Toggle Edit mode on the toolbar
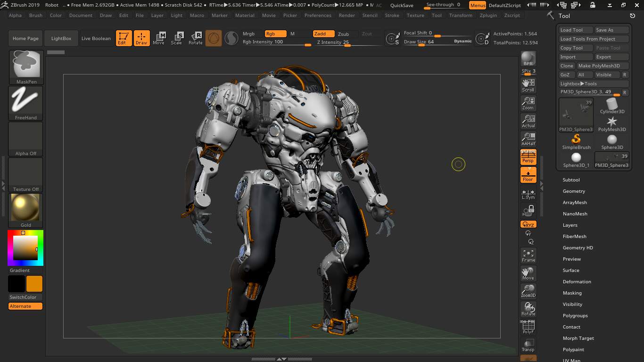The width and height of the screenshot is (644, 362). click(x=124, y=38)
